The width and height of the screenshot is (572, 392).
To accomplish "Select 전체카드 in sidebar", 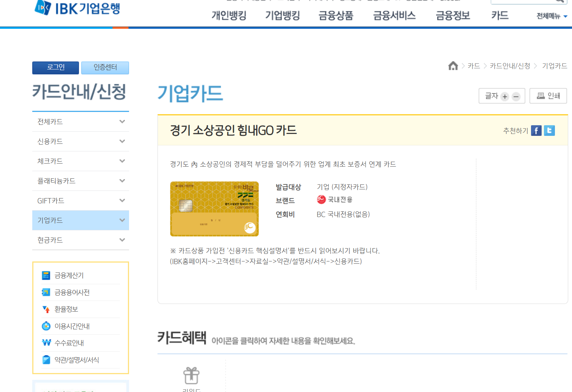I will [x=80, y=122].
